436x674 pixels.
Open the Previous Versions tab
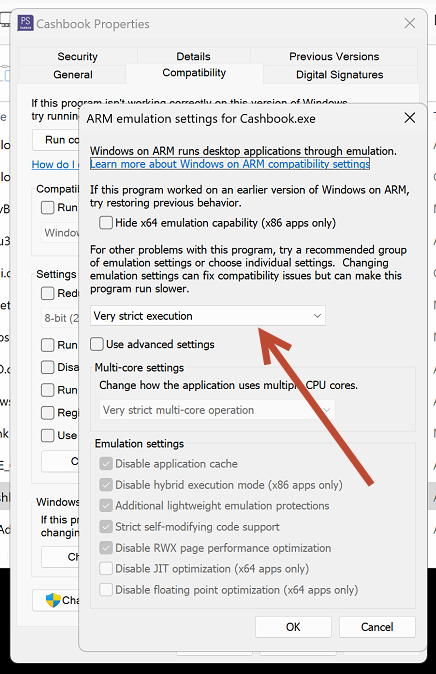[x=334, y=56]
